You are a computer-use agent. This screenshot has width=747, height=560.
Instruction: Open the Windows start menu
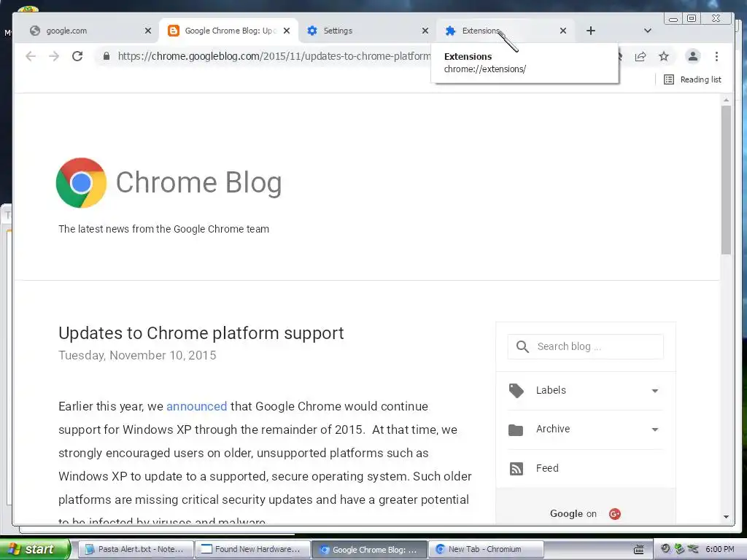[x=34, y=549]
